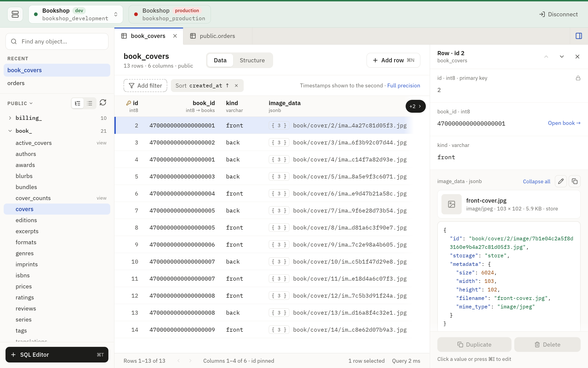Screen dimensions: 588x368
Task: Click the primary key lock icon
Action: coord(578,78)
